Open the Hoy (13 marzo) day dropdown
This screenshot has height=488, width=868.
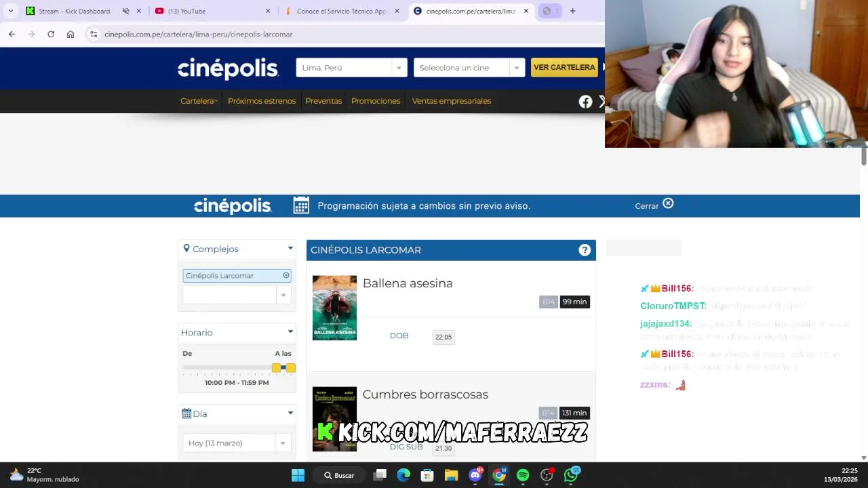click(237, 443)
